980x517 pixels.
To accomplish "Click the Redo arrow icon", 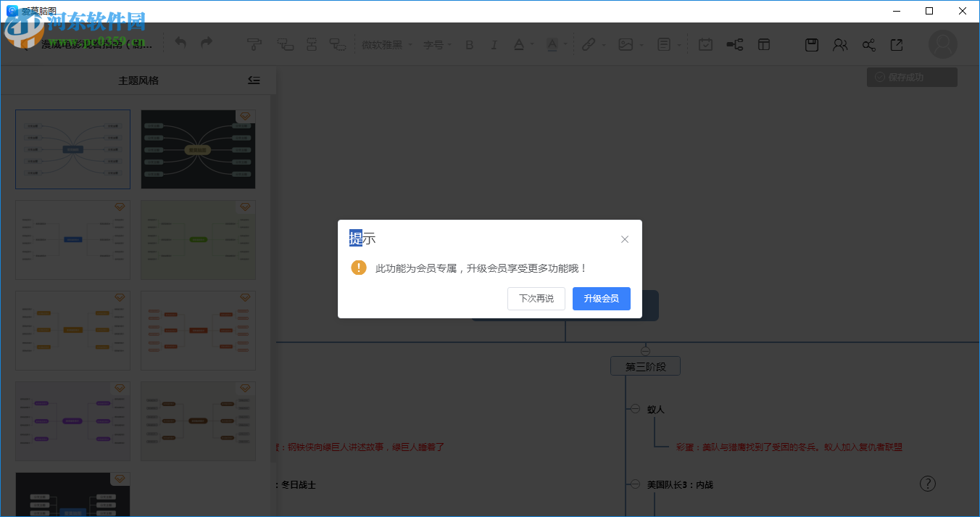I will pyautogui.click(x=208, y=44).
